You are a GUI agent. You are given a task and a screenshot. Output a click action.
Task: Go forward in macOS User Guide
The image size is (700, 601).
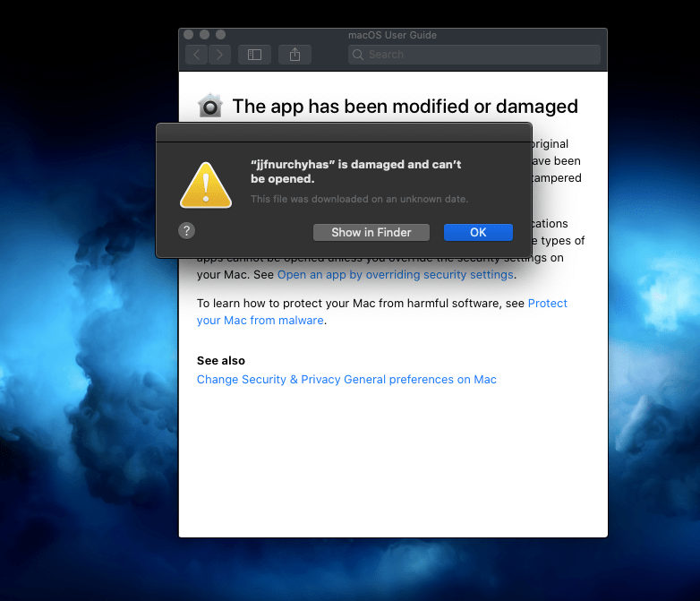coord(219,55)
